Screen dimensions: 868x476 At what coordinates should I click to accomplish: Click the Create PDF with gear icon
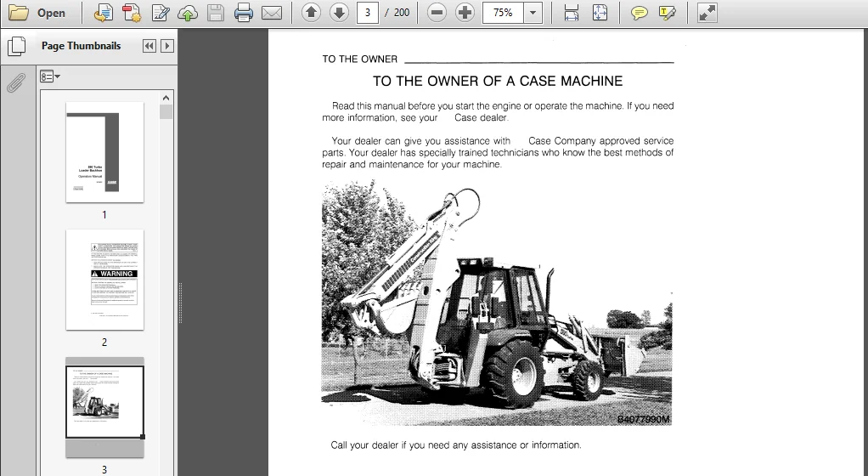point(132,13)
